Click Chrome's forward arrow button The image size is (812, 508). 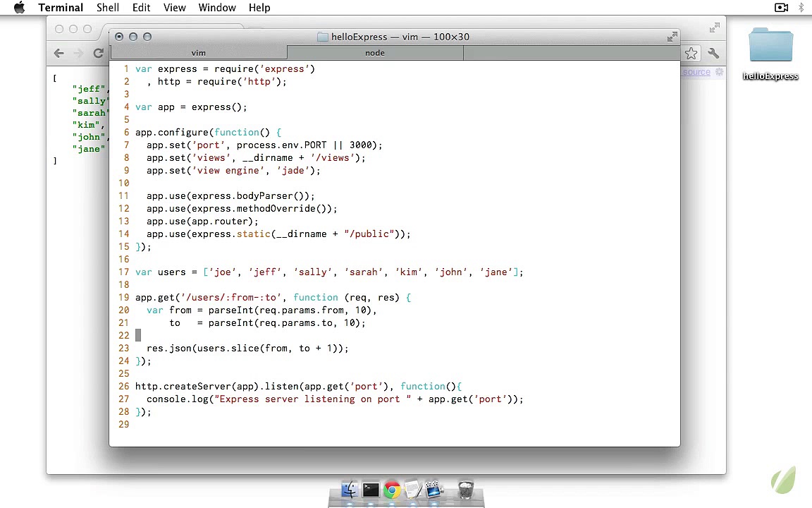click(x=78, y=53)
